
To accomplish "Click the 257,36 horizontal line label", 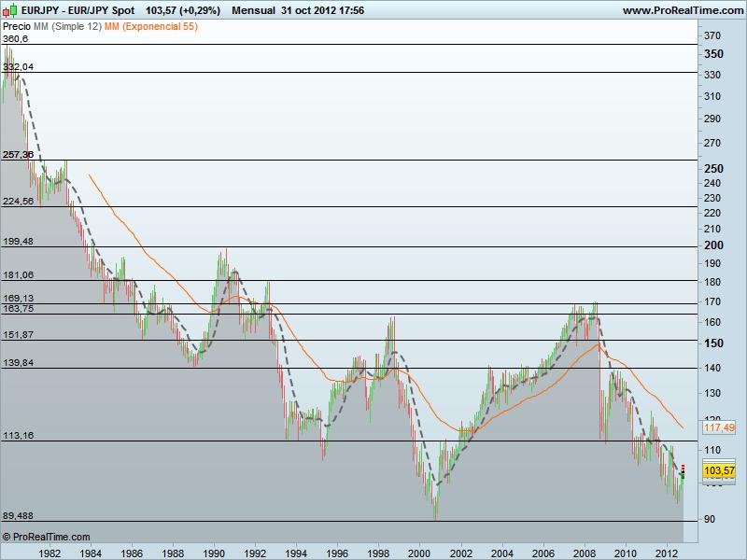I will click(x=17, y=155).
